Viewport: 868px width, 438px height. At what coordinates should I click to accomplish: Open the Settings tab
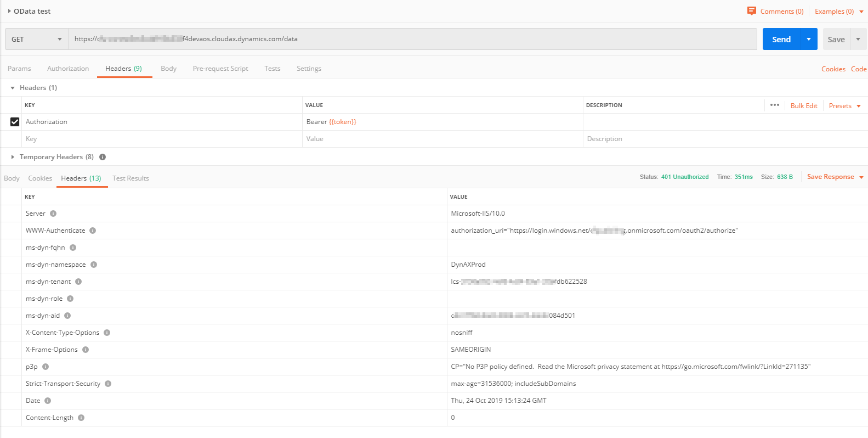coord(309,69)
